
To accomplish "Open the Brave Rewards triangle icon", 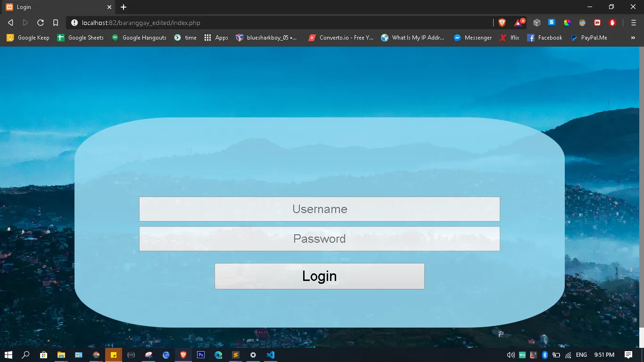I will 519,23.
